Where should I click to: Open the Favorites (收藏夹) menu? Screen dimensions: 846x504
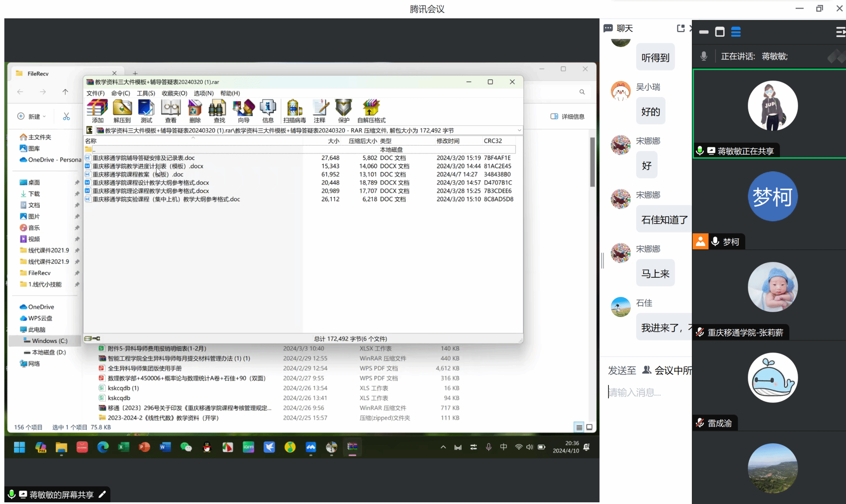(x=174, y=93)
